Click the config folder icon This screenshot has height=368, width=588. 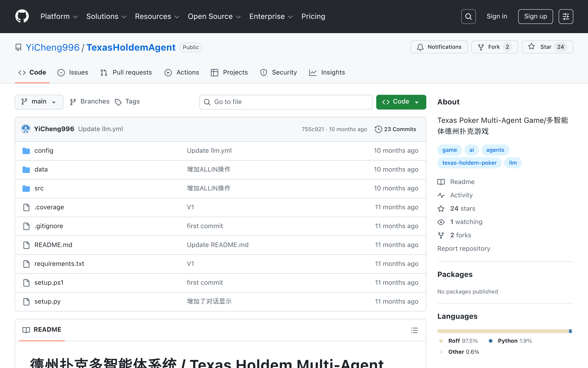26,151
